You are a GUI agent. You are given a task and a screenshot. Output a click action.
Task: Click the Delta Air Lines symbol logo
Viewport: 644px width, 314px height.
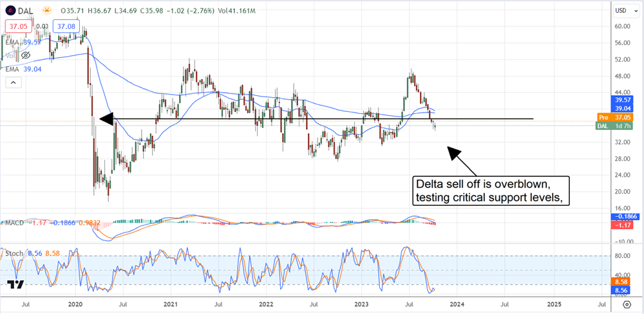click(x=10, y=10)
